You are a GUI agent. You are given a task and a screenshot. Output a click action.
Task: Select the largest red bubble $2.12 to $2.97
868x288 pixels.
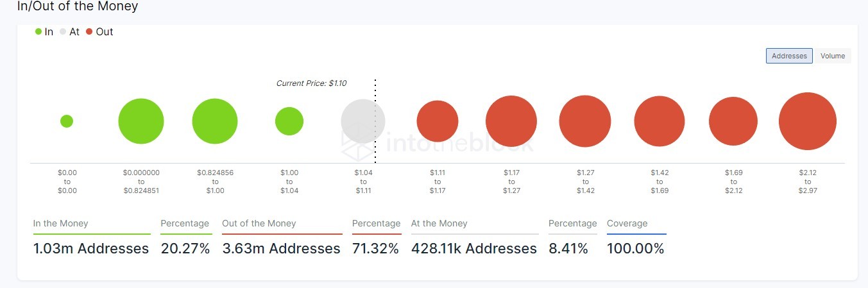click(808, 121)
